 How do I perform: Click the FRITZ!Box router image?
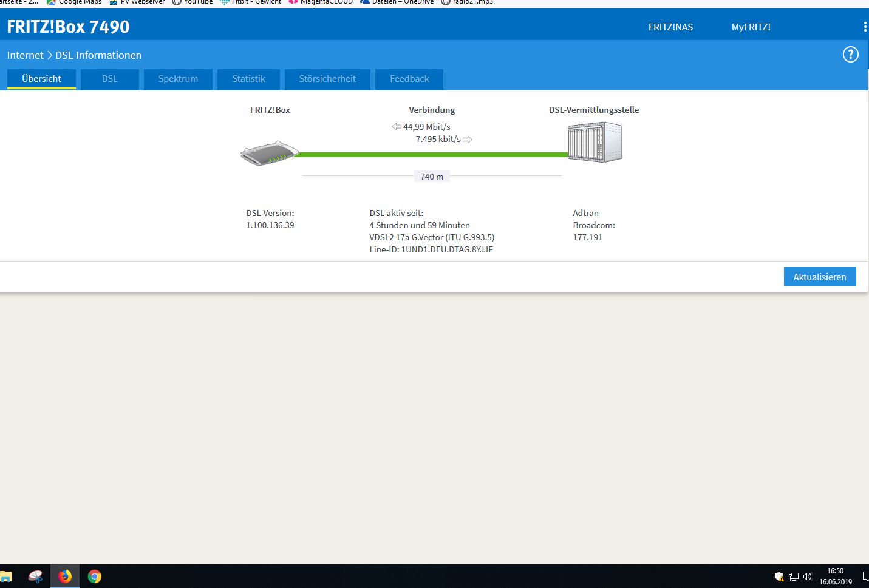270,153
